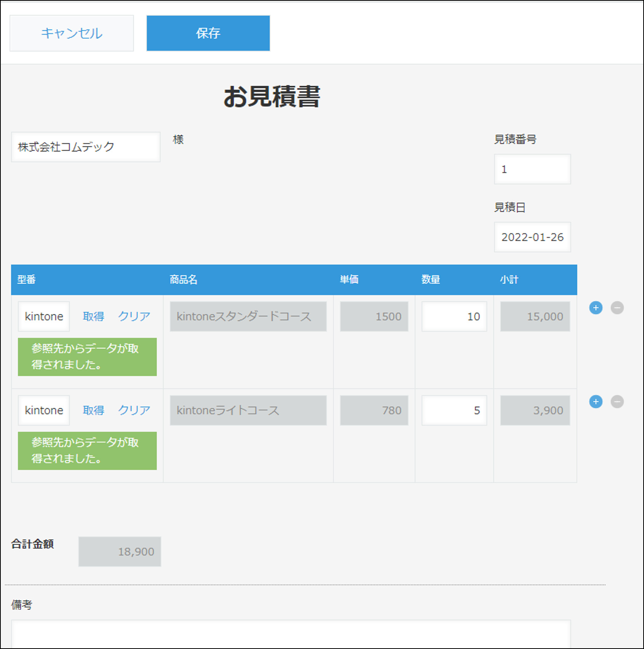Click the subtotal field 15,000
Screen dimensions: 644x649
(x=535, y=316)
